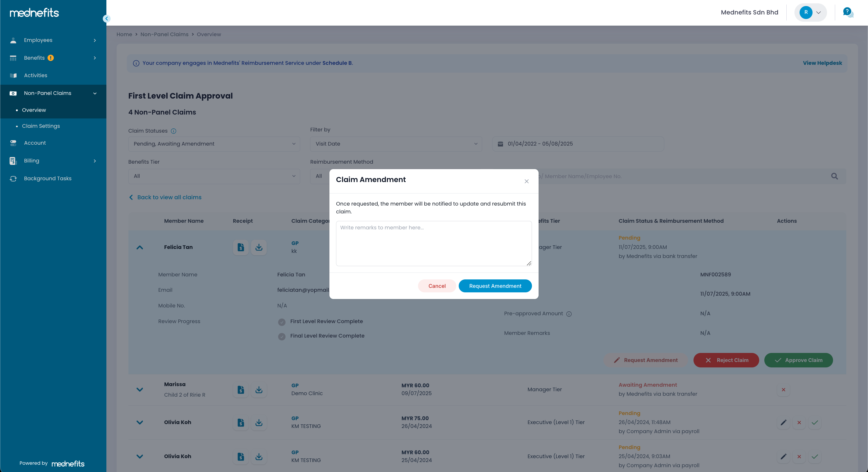Request amendment for Olivia Koh MYR 75.00 claim

click(x=783, y=423)
